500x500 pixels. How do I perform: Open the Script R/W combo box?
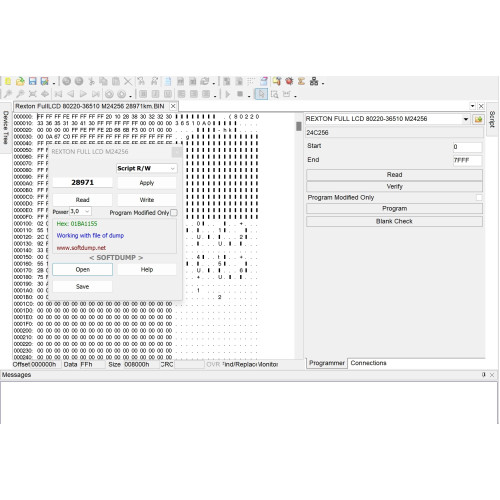(146, 168)
